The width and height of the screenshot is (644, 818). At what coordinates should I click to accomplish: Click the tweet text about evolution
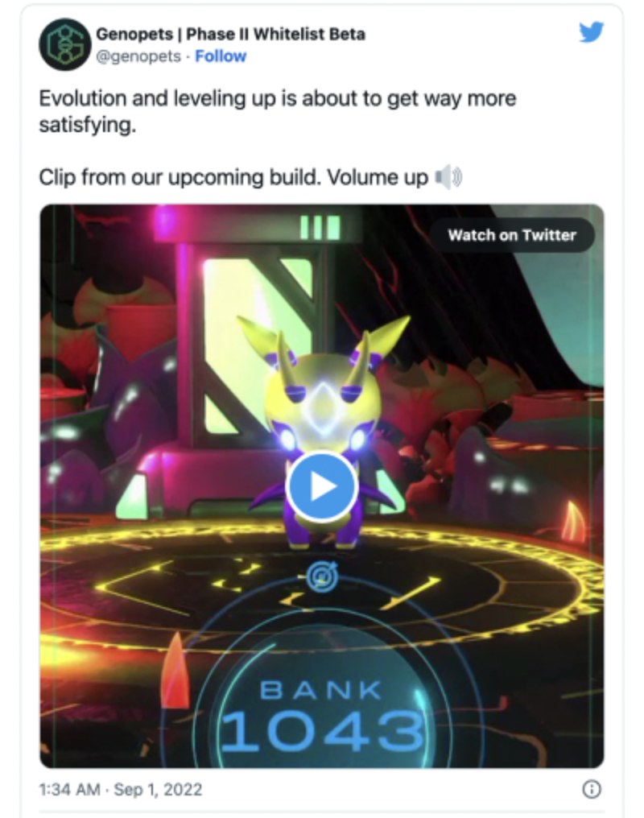tap(278, 111)
